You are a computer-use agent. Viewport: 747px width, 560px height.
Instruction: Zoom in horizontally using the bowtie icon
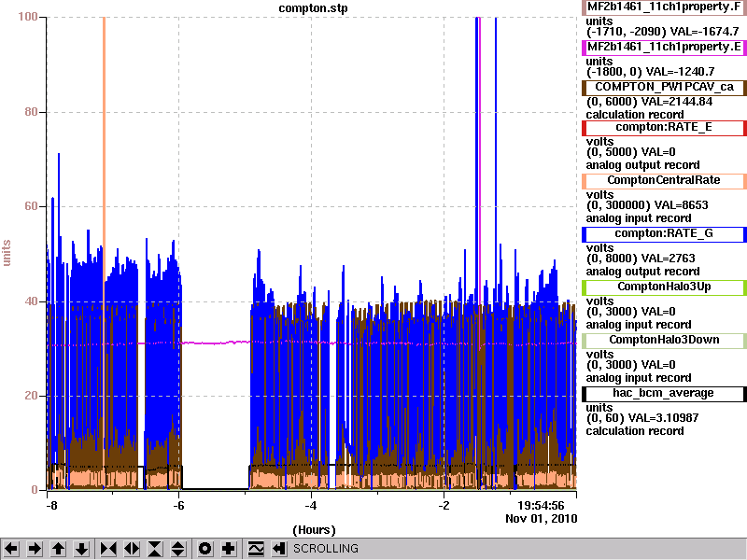(x=108, y=549)
